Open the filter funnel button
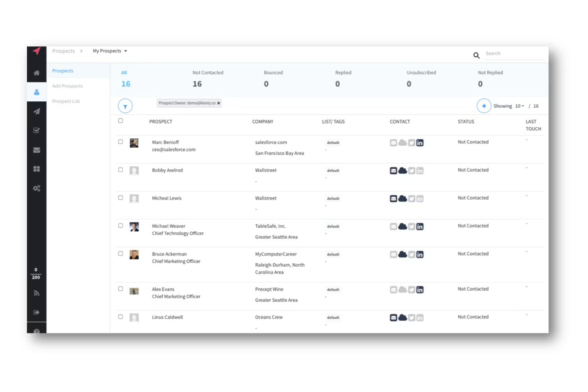This screenshot has height=392, width=588. click(125, 106)
